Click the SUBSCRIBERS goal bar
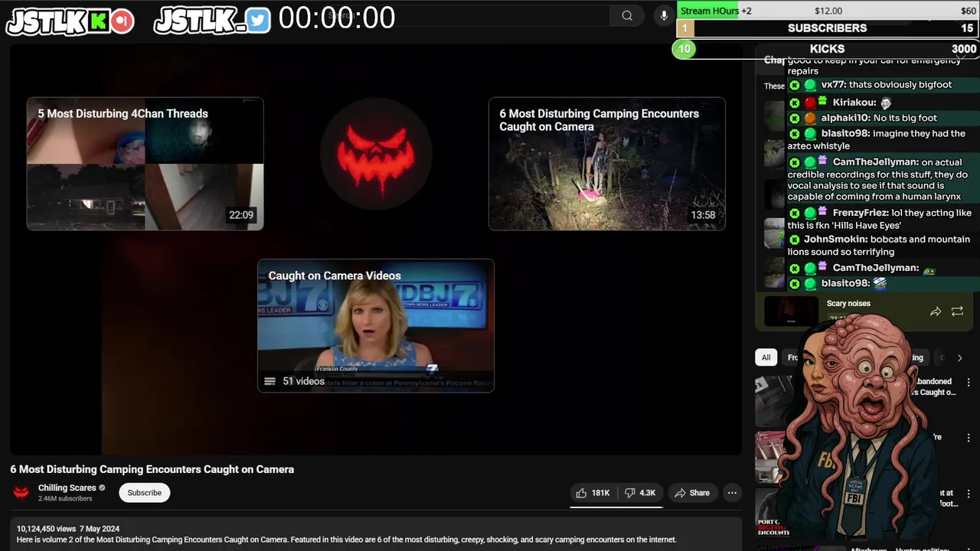Image resolution: width=980 pixels, height=551 pixels. [x=828, y=28]
